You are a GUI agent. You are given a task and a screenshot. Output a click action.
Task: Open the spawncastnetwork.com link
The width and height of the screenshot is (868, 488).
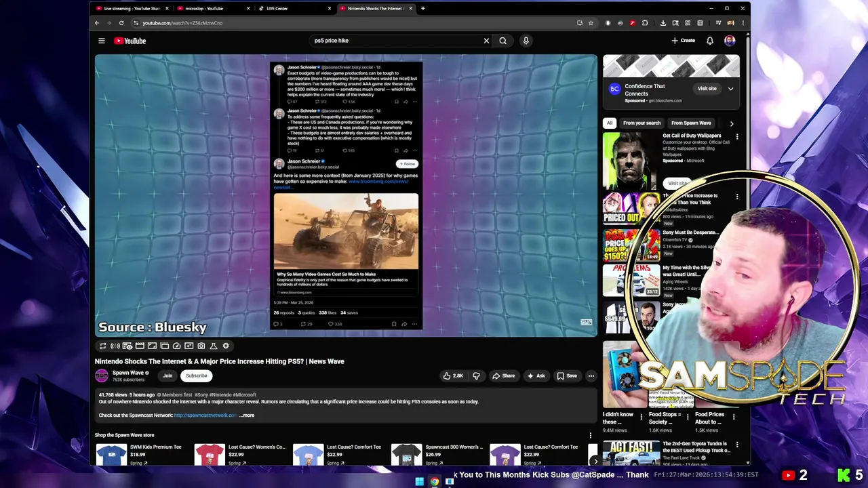205,415
